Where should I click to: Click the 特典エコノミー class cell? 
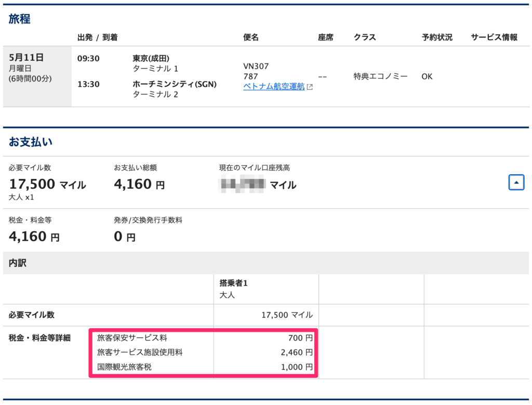[380, 76]
